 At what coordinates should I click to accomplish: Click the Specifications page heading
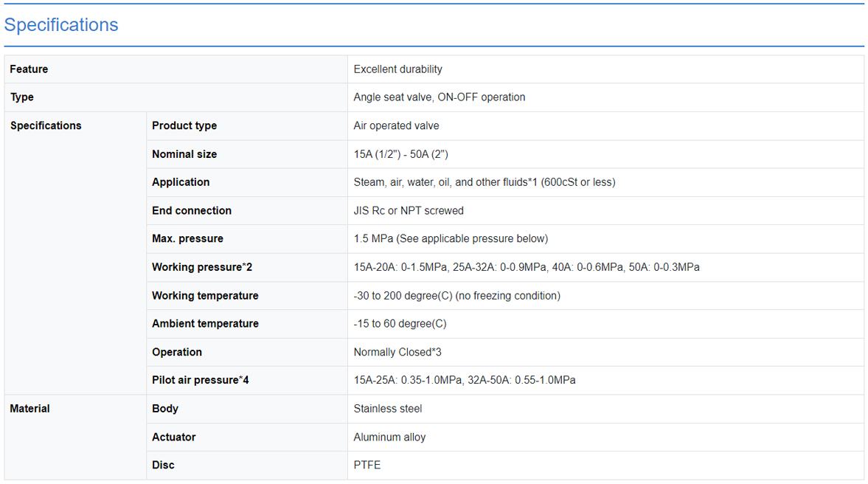(61, 24)
